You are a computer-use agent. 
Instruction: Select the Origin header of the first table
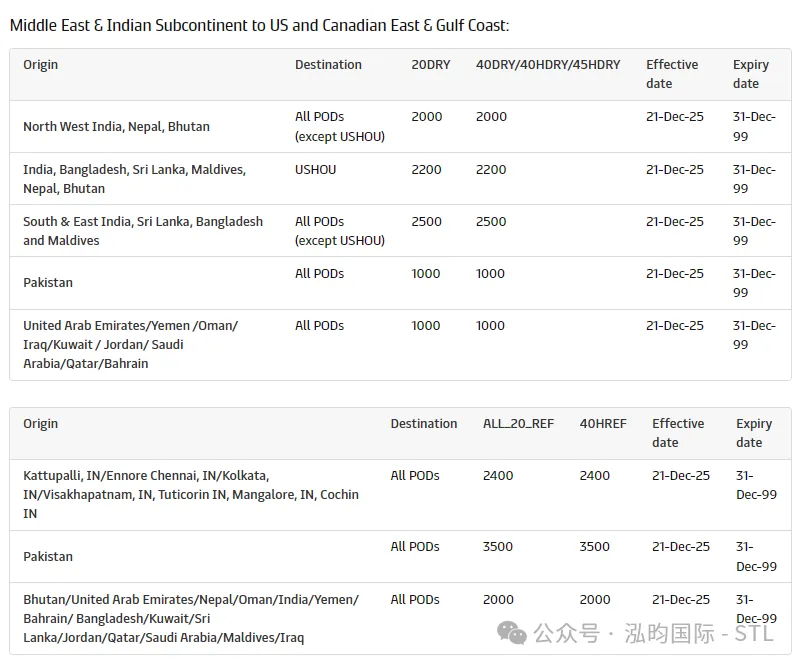point(41,65)
